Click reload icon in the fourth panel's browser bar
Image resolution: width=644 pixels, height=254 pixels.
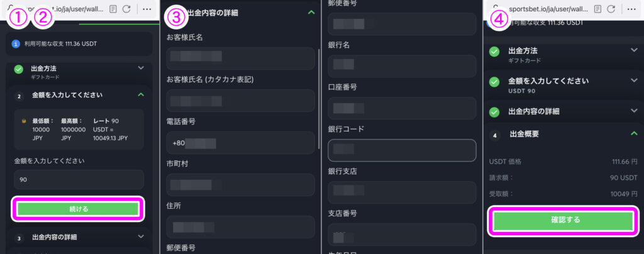click(x=611, y=9)
